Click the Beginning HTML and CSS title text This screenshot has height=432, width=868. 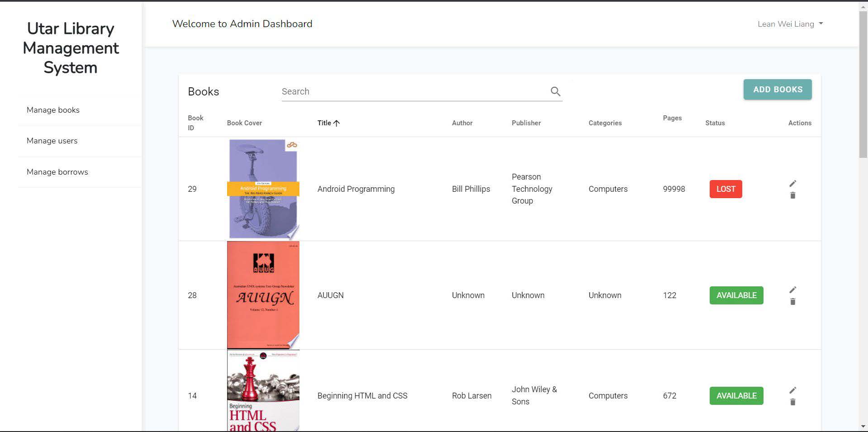pos(362,396)
